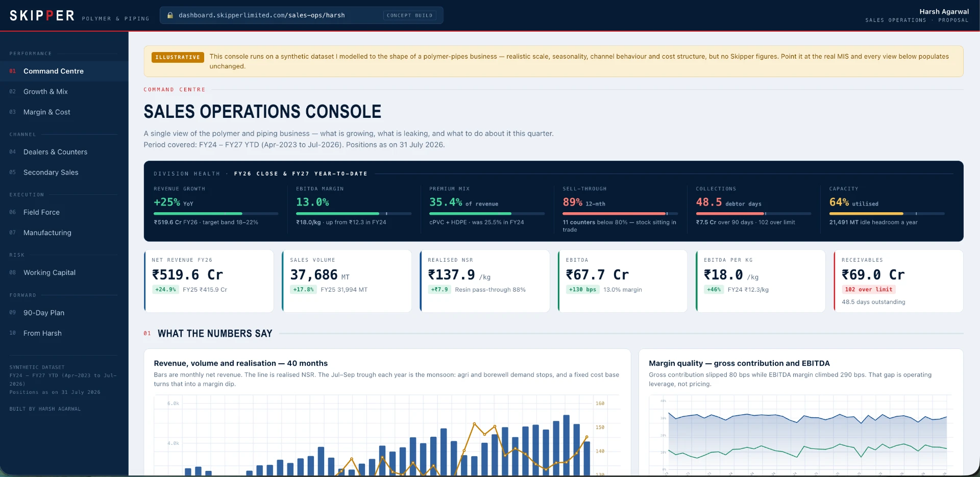Click the +25% YoY revenue growth value
The image size is (980, 477).
[174, 203]
